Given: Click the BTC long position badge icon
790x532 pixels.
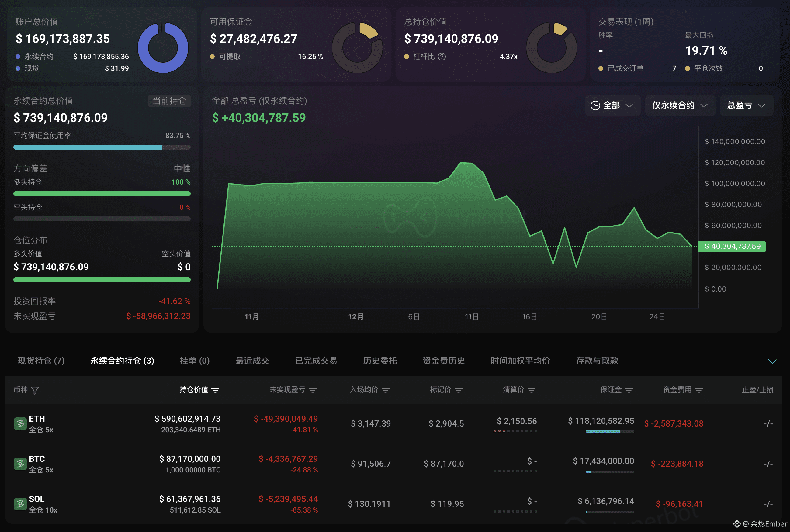Looking at the screenshot, I should coord(20,464).
